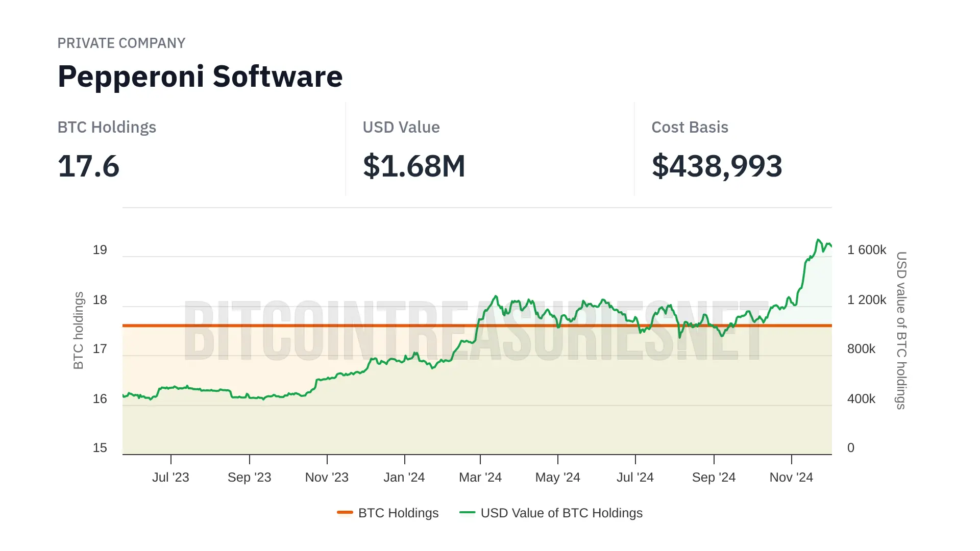The height and width of the screenshot is (551, 980).
Task: Click the Nov '24 x-axis label
Action: 791,477
